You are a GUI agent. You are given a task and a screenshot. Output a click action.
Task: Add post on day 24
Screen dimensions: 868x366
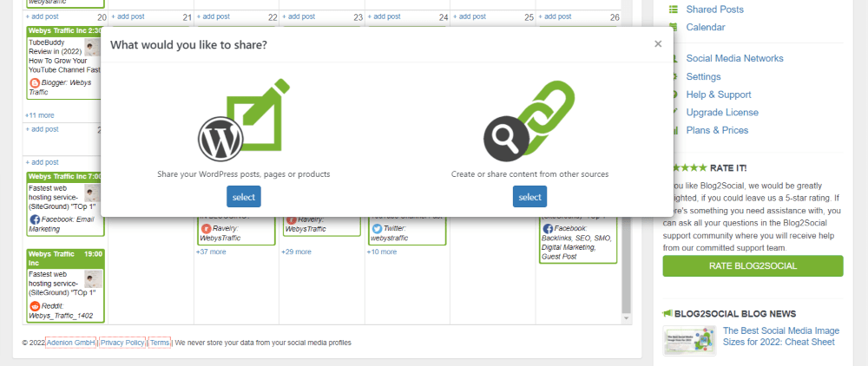click(384, 16)
